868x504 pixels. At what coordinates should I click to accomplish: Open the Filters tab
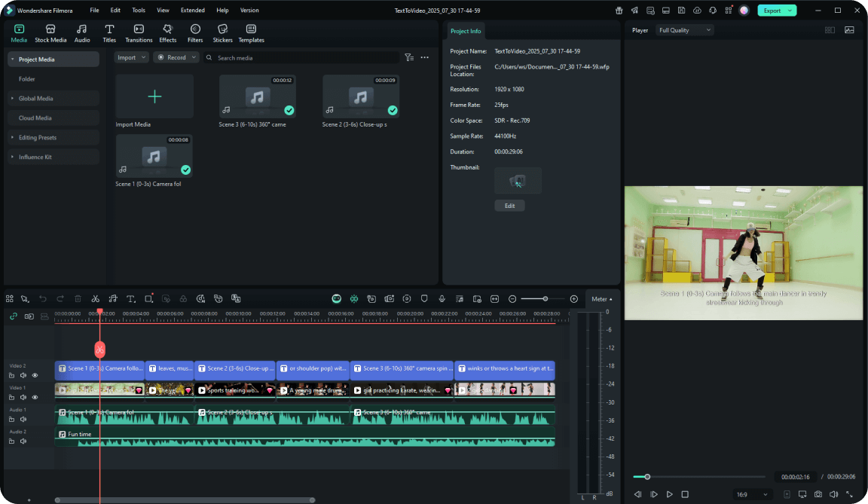point(195,33)
